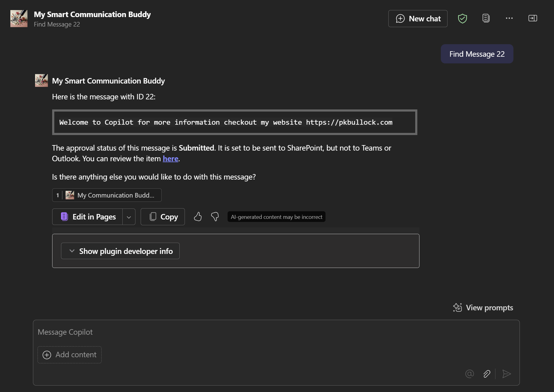This screenshot has height=392, width=554.
Task: Open the side panel icon at top right
Action: [x=533, y=18]
